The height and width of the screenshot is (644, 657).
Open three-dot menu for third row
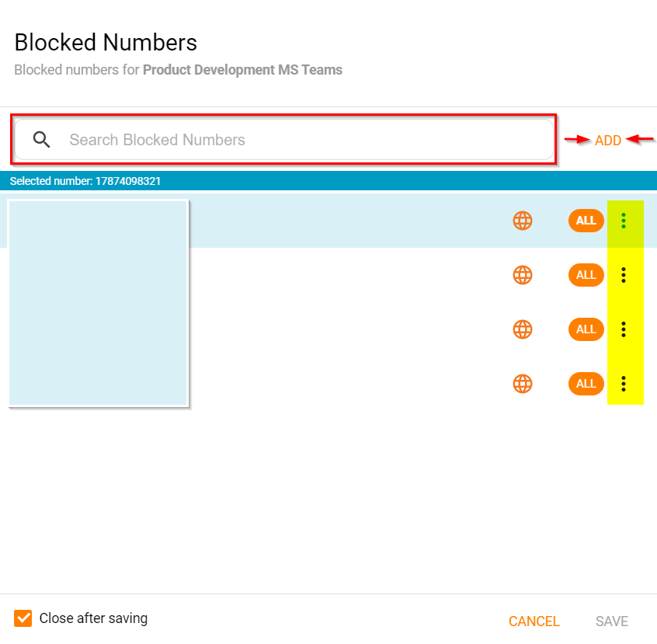pyautogui.click(x=624, y=329)
